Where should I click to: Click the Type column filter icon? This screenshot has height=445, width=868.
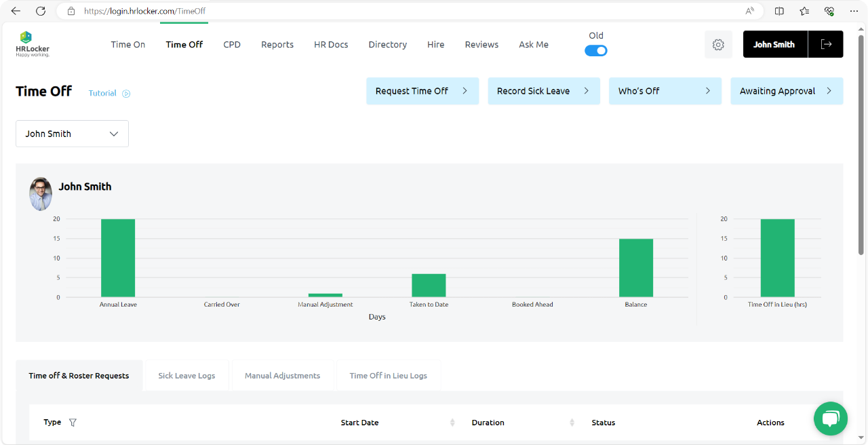coord(73,423)
